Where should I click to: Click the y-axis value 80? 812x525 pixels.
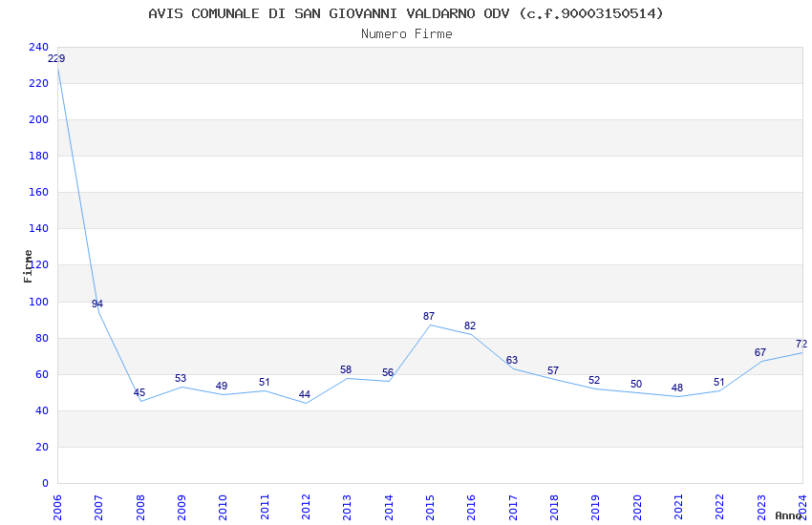42,338
